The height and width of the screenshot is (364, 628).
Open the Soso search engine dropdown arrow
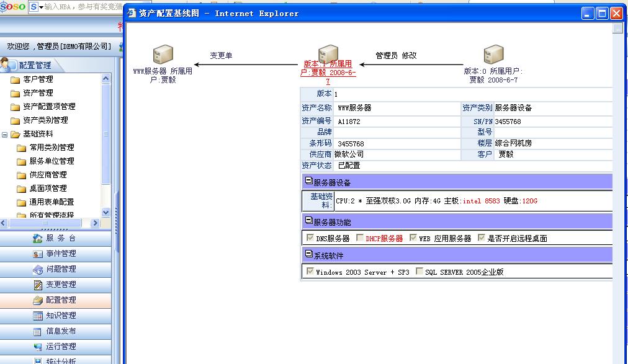pyautogui.click(x=41, y=7)
